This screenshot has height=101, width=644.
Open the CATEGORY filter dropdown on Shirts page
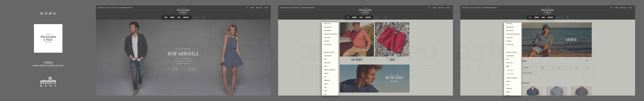530,67
